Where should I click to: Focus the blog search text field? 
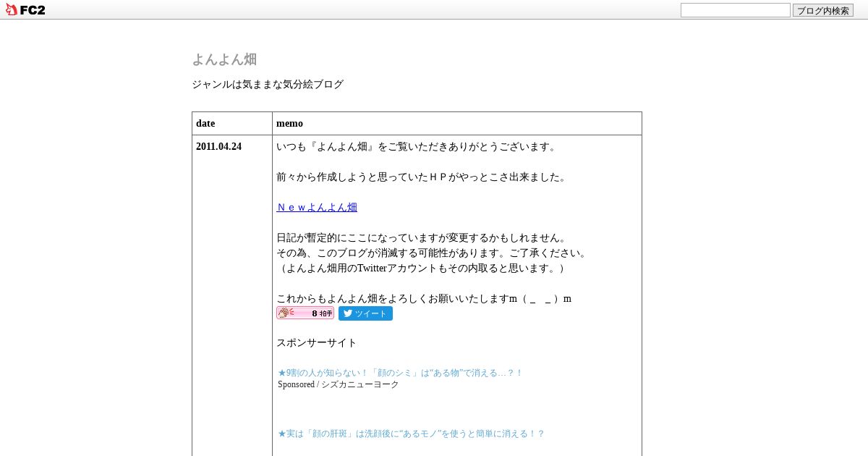(735, 10)
